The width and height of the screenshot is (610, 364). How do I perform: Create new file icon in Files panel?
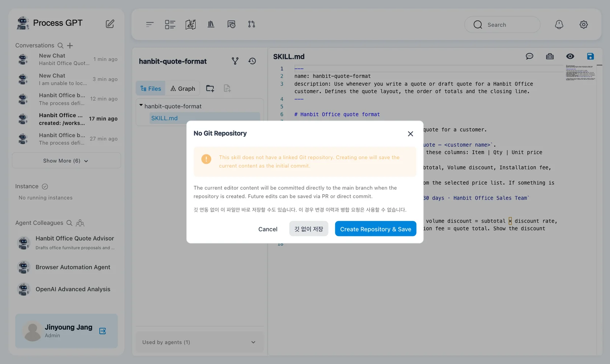[227, 88]
